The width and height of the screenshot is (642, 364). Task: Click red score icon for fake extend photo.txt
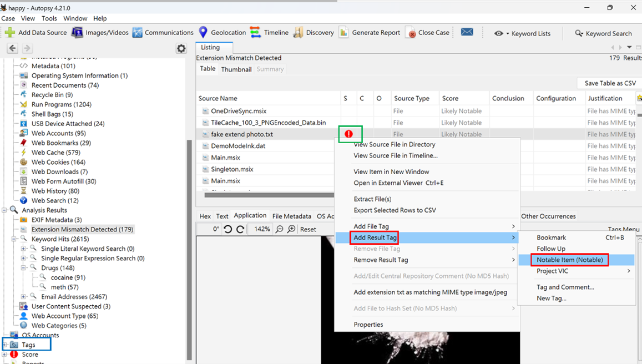[348, 134]
